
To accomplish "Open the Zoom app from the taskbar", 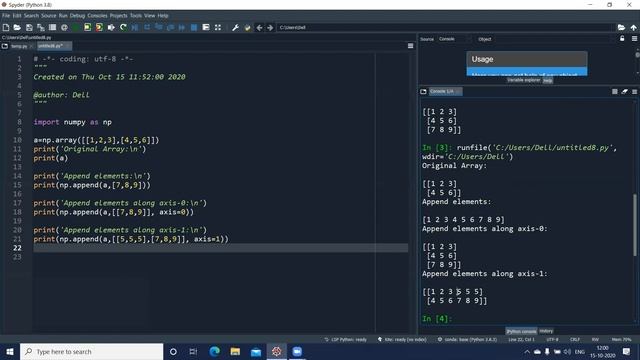I will point(297,351).
